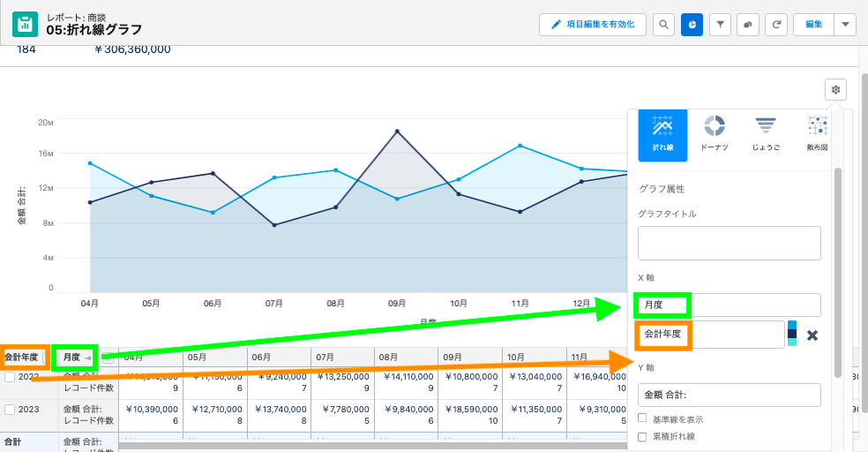Click the グラフタイトル input box

pos(729,243)
